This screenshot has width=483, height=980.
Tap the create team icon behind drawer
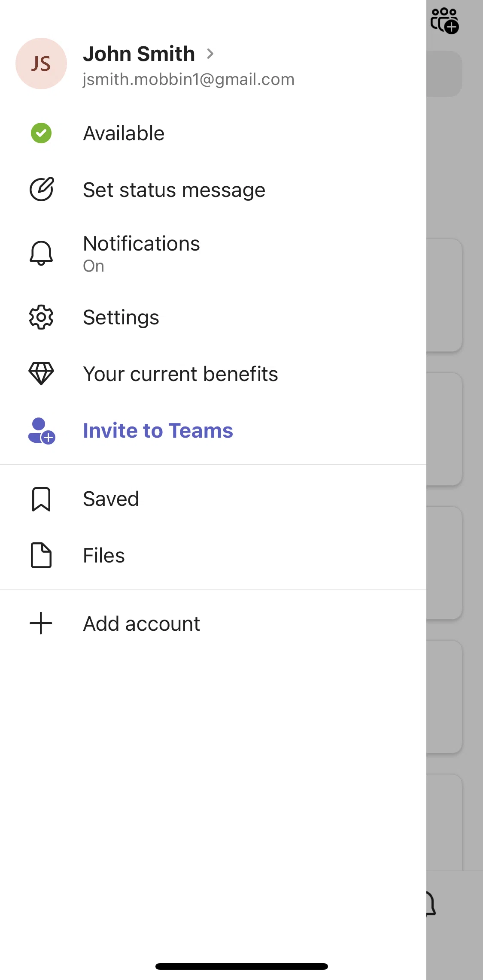(x=445, y=21)
